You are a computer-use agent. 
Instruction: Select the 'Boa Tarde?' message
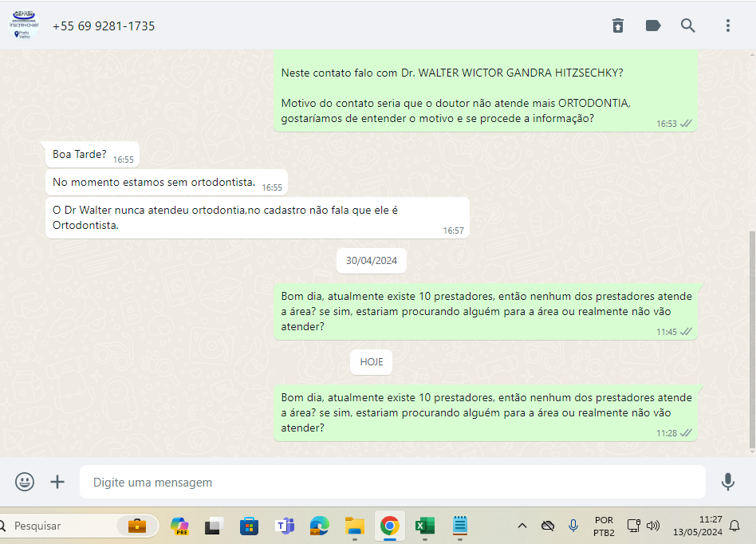(x=92, y=154)
